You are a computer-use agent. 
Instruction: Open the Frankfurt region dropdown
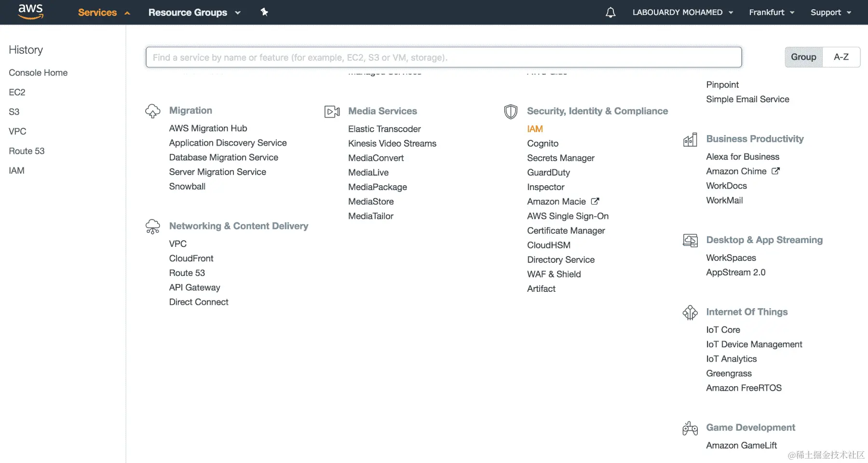click(772, 13)
